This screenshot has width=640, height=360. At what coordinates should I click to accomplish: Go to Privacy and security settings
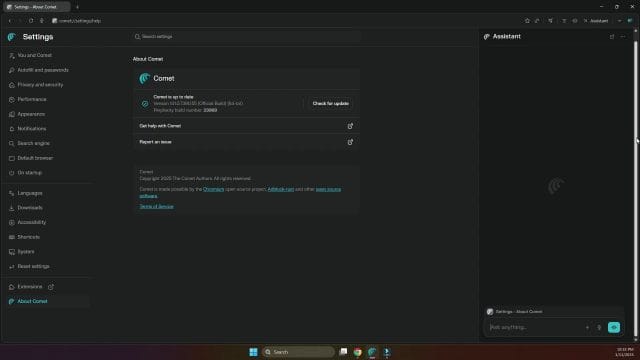coord(40,84)
